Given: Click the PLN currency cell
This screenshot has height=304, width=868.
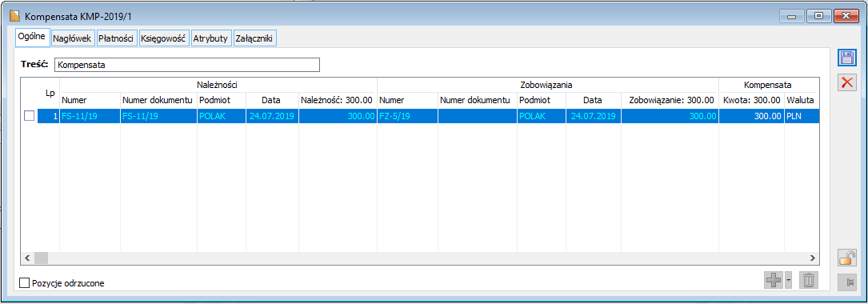Looking at the screenshot, I should [801, 116].
